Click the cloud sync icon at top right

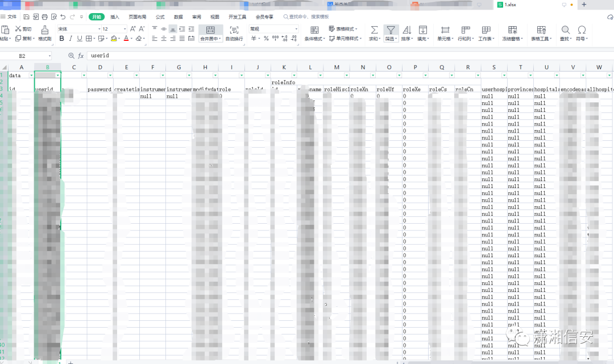pos(610,17)
